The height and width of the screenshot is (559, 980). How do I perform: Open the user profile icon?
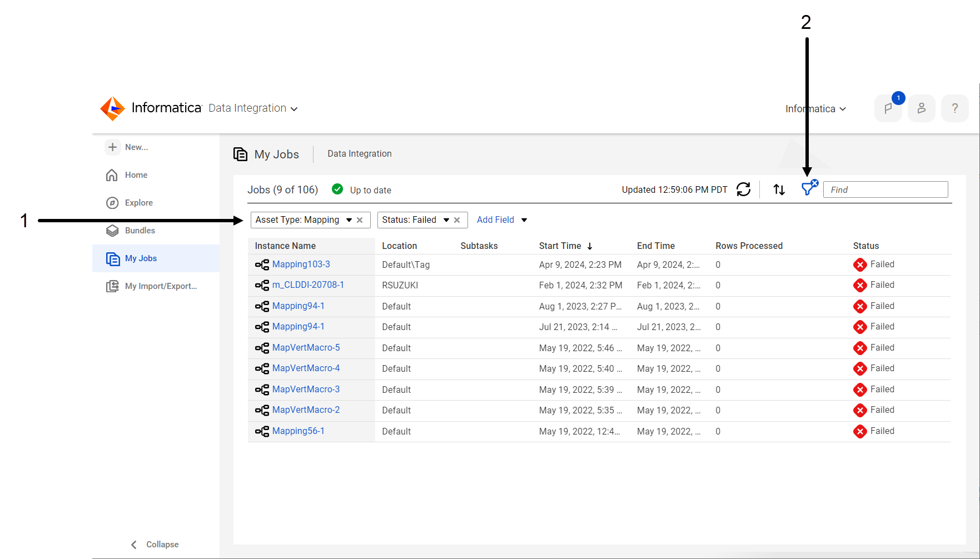(x=922, y=108)
